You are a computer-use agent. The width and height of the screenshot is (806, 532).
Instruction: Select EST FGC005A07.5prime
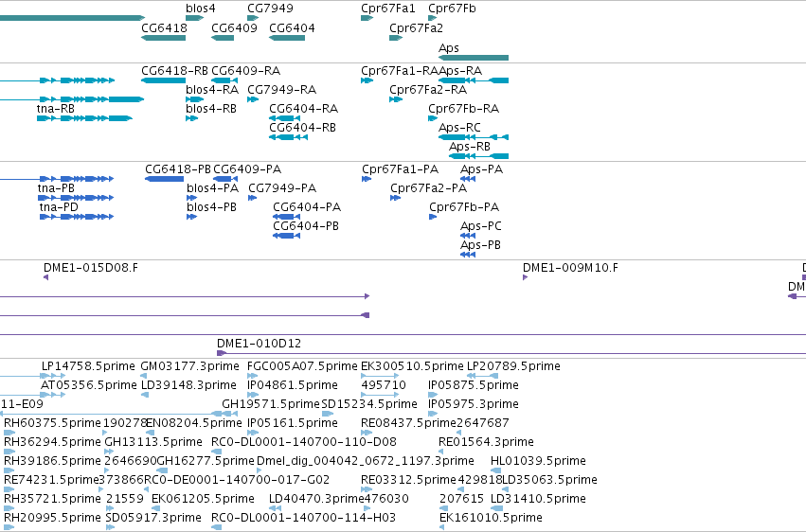pyautogui.click(x=253, y=376)
